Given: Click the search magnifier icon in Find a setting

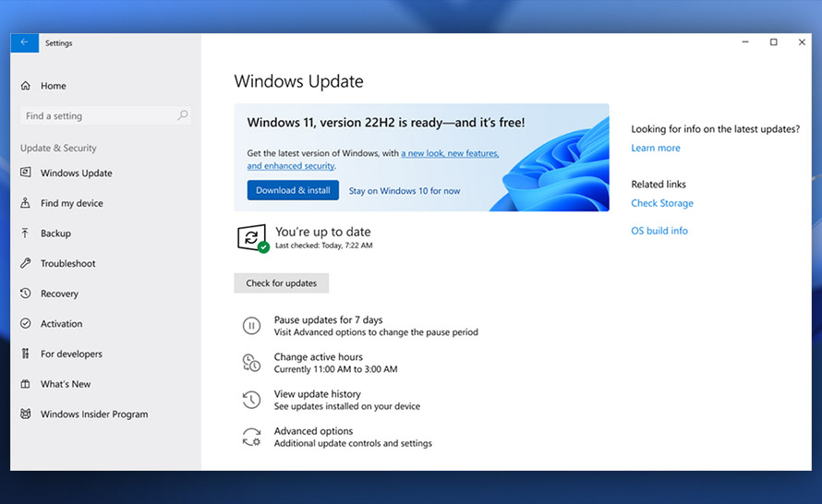Looking at the screenshot, I should point(183,115).
